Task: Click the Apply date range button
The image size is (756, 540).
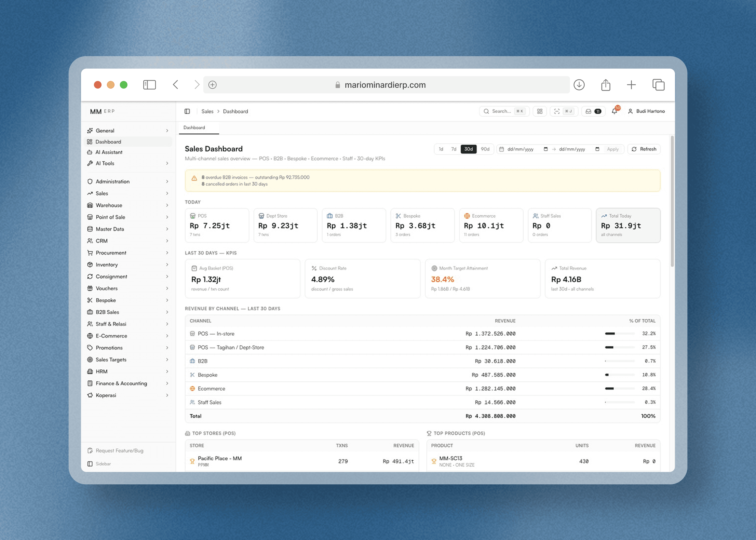Action: pos(612,149)
